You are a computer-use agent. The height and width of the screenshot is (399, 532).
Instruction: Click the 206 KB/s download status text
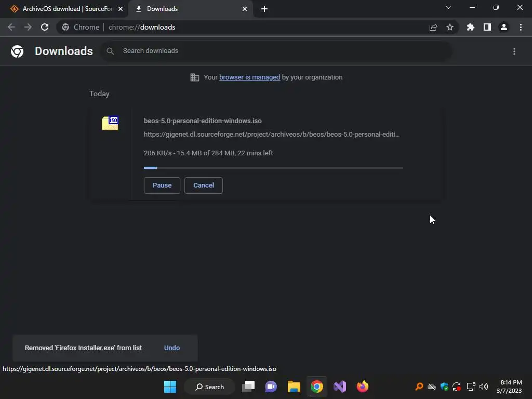(x=208, y=153)
